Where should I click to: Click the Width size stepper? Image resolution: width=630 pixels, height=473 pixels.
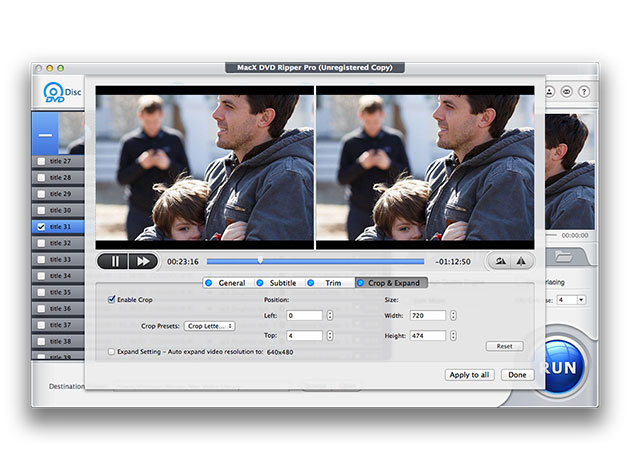(x=453, y=315)
